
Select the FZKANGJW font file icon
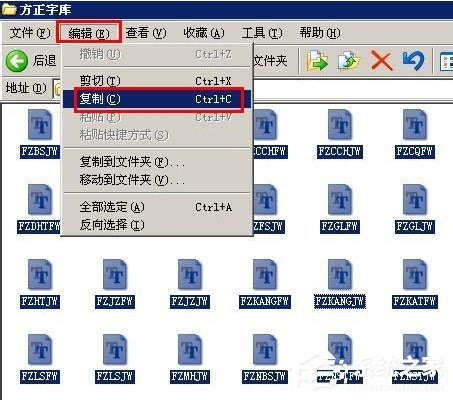[340, 274]
